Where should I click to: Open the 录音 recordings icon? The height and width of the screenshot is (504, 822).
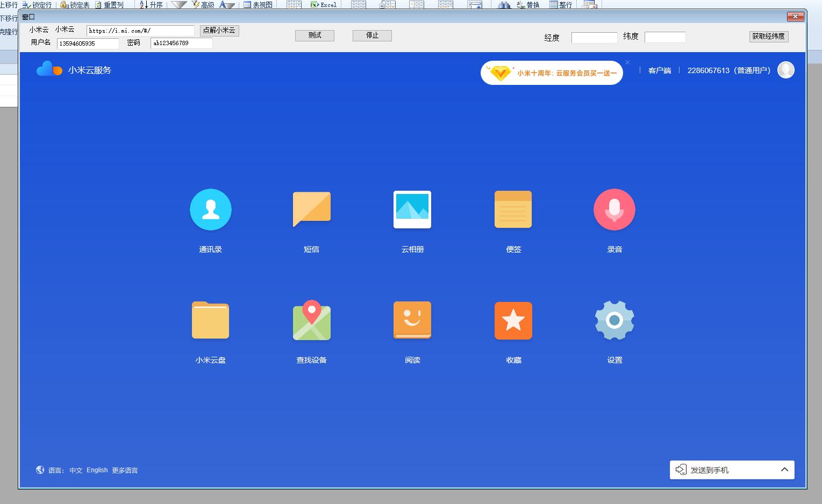[614, 210]
